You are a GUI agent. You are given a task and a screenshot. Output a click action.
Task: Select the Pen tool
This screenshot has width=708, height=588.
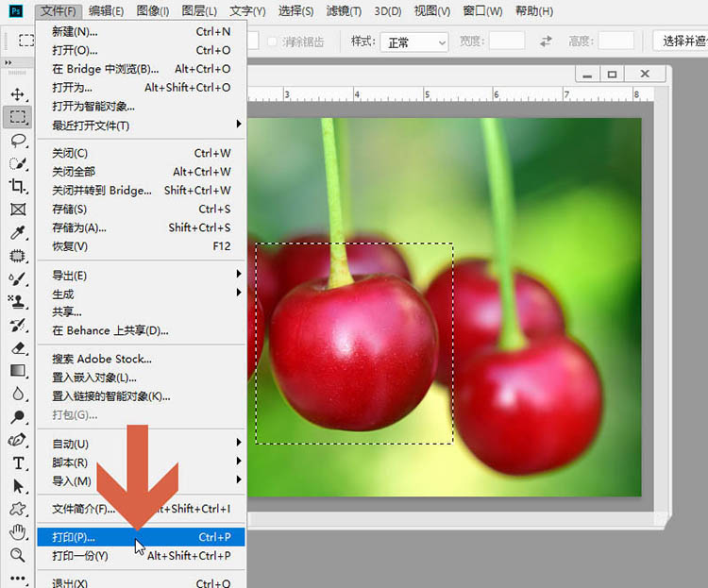point(18,440)
